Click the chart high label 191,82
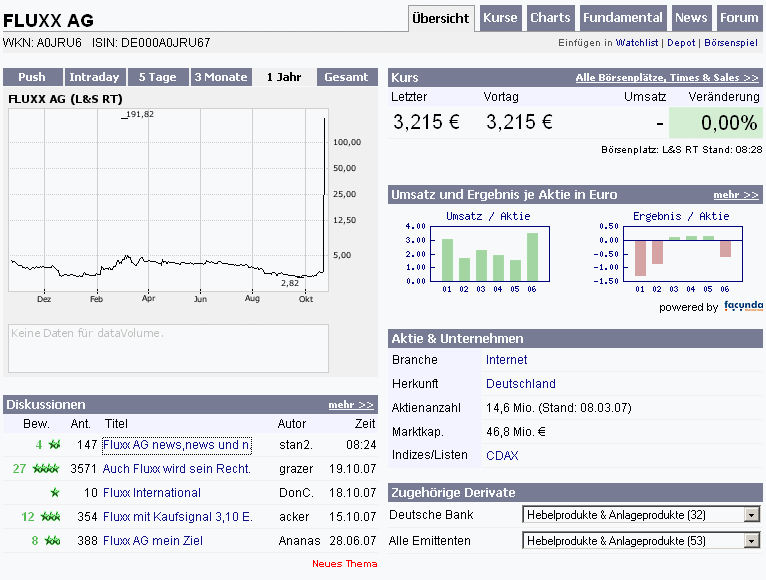This screenshot has height=580, width=766. point(140,114)
